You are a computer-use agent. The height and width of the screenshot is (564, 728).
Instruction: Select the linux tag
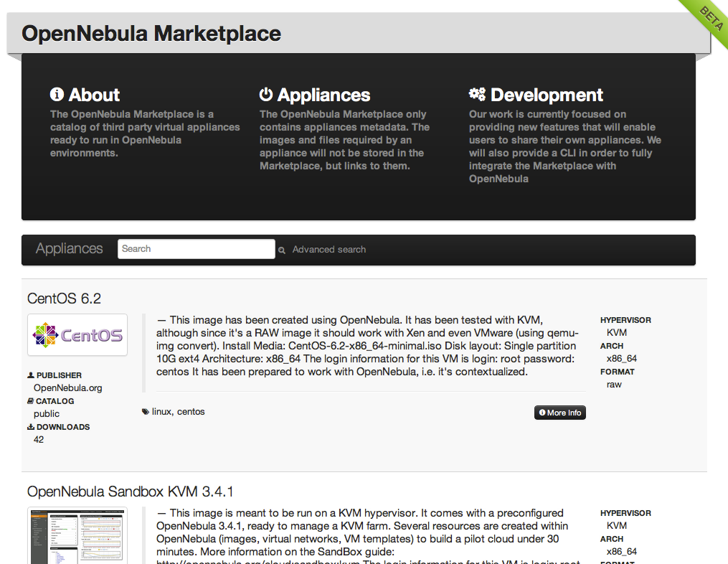tap(161, 412)
